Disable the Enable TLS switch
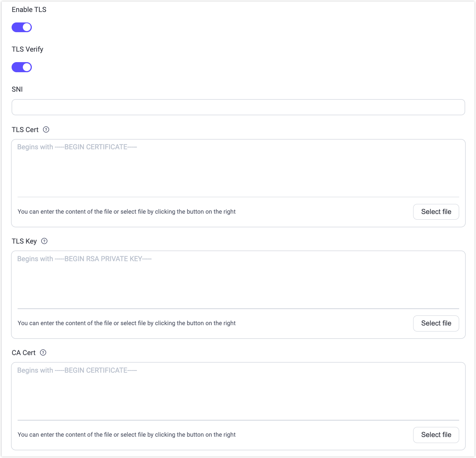The height and width of the screenshot is (458, 476). coord(22,27)
